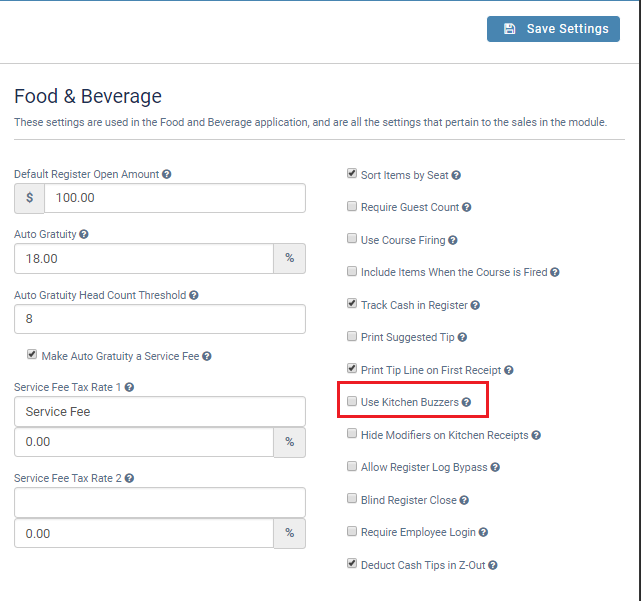Click help icon next to Blind Register Close
The image size is (641, 601).
click(x=464, y=500)
